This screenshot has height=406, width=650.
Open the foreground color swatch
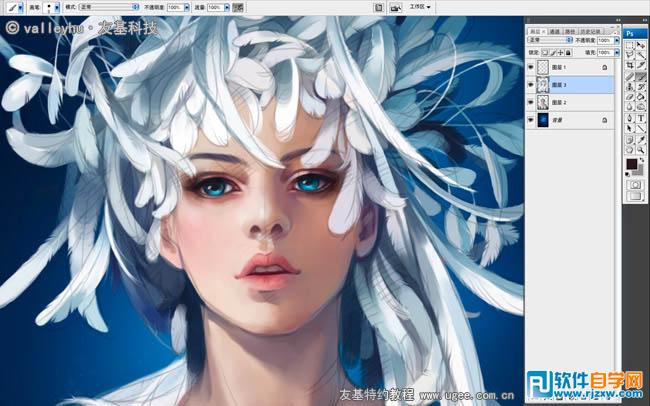(632, 164)
